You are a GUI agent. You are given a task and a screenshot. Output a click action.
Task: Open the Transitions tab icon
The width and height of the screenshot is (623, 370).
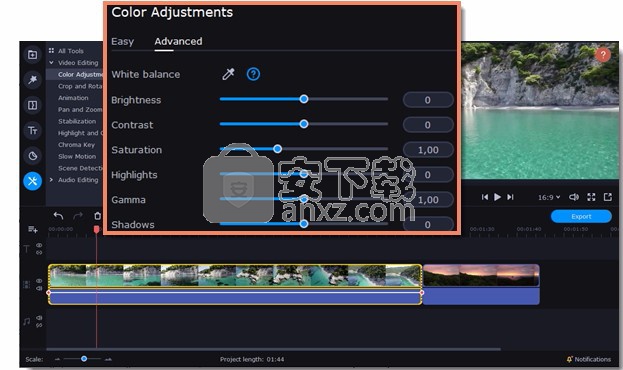[33, 105]
